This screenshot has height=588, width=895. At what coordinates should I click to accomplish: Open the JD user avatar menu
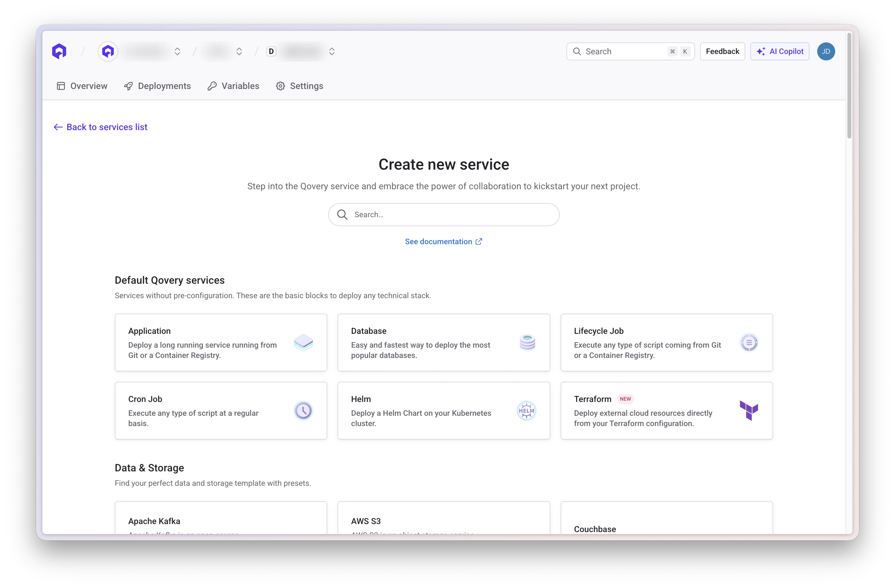click(x=826, y=51)
